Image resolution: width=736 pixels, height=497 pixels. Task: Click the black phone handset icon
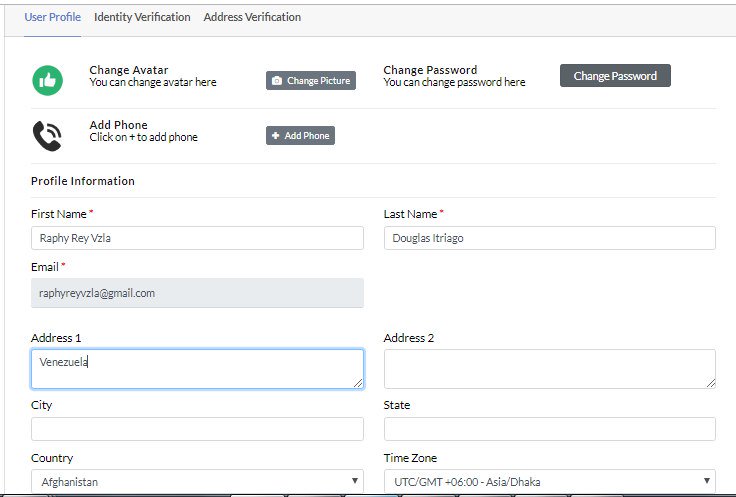(x=47, y=136)
